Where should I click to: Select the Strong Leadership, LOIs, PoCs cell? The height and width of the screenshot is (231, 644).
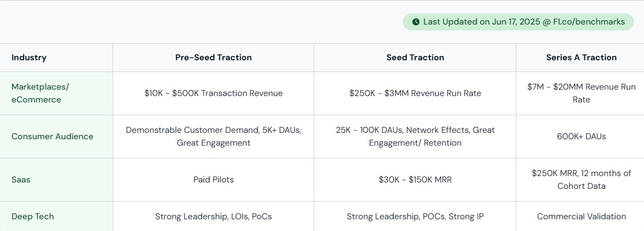(x=213, y=217)
